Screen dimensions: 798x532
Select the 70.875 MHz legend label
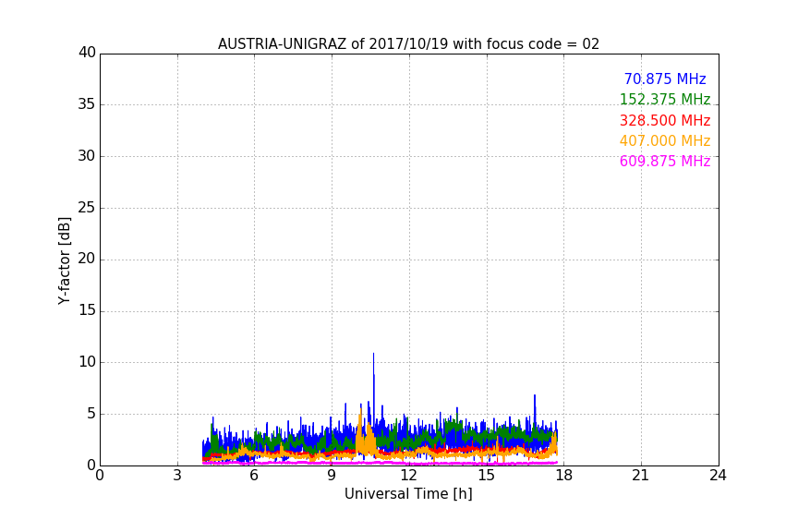coord(665,79)
